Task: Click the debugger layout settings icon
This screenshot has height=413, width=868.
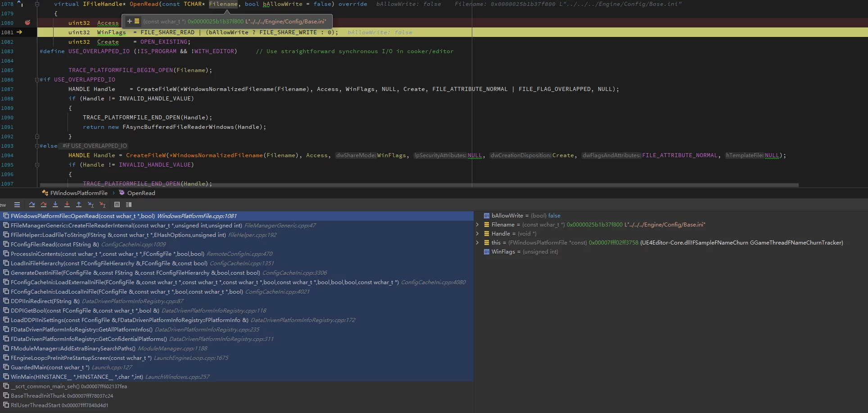Action: (129, 204)
